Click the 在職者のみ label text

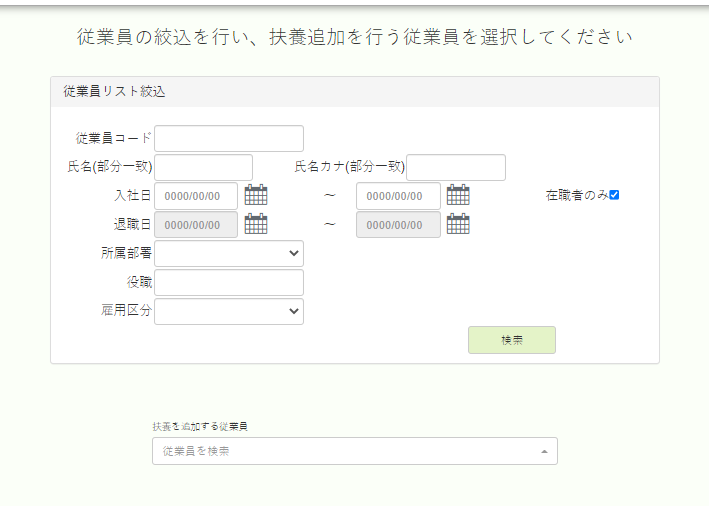[577, 195]
